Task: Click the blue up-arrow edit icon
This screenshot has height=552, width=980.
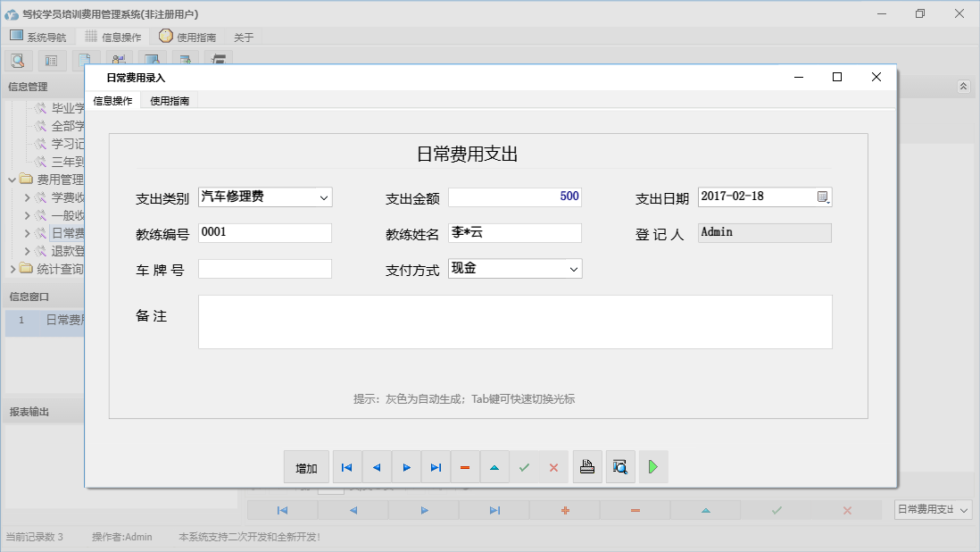Action: click(494, 466)
